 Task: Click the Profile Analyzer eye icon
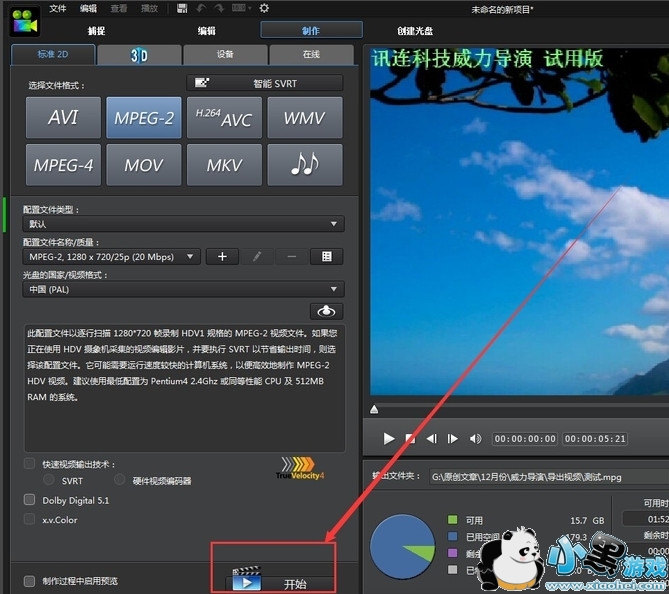[x=326, y=311]
